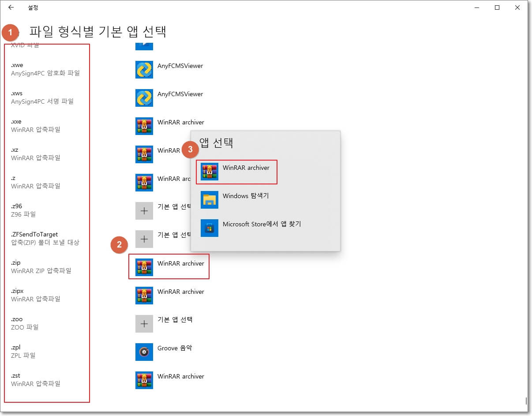The height and width of the screenshot is (416, 532).
Task: Click the ZPL 파일 description
Action: coord(23,356)
